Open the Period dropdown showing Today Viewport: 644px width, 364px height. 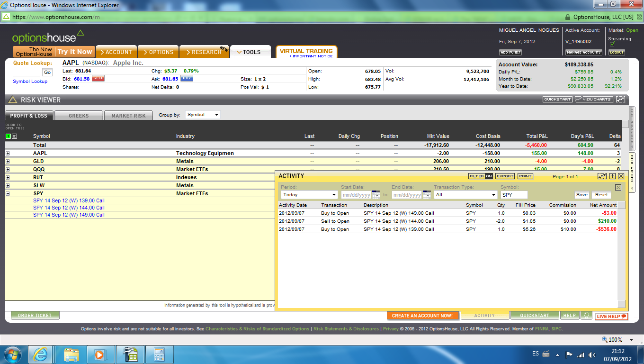(x=309, y=195)
